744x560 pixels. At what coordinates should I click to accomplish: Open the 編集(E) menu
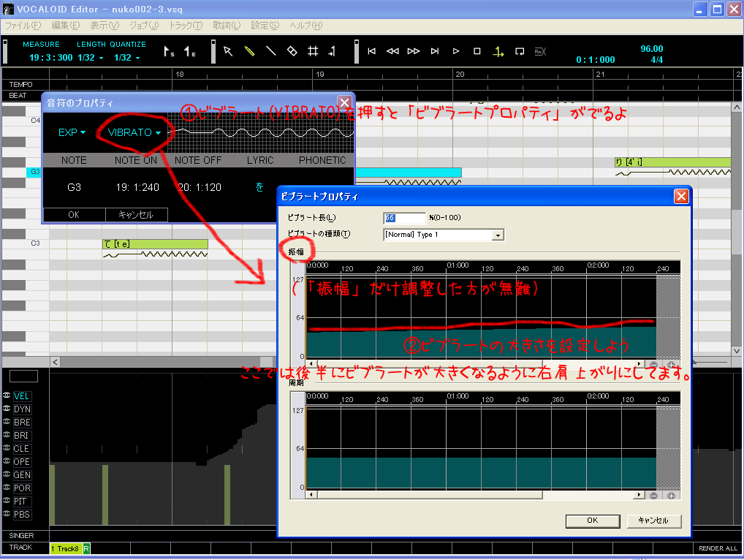tap(66, 26)
